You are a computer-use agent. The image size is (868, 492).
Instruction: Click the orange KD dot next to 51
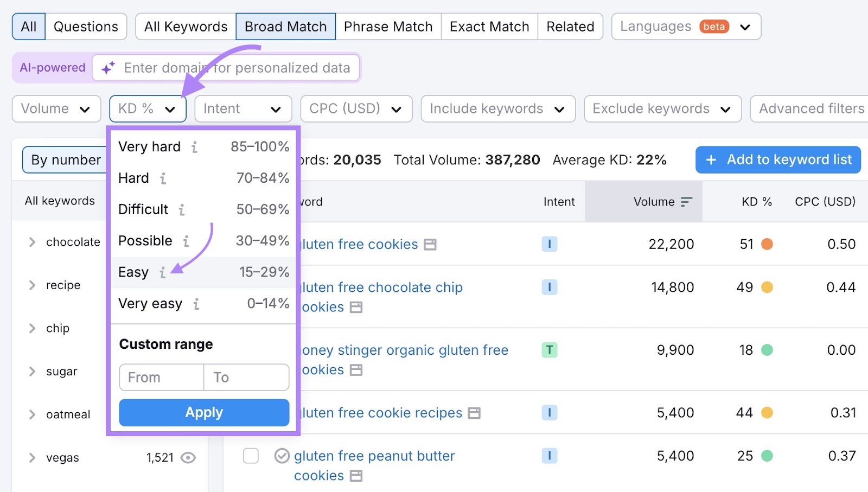point(767,244)
